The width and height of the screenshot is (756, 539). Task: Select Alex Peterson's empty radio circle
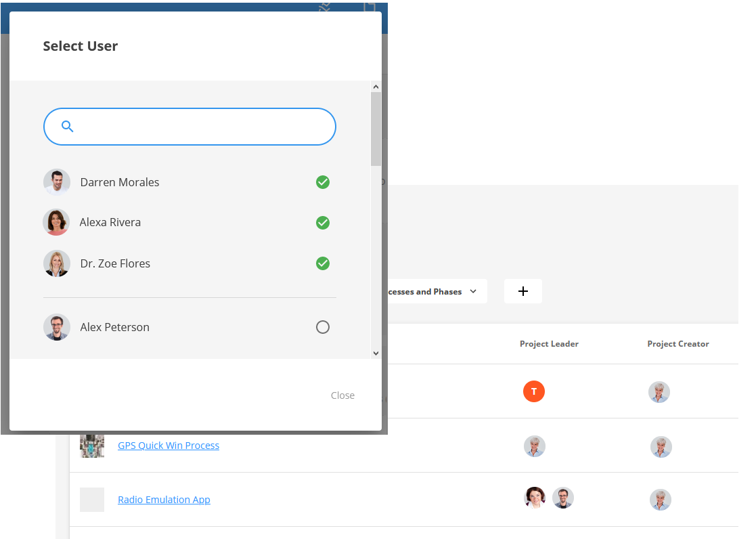[323, 327]
